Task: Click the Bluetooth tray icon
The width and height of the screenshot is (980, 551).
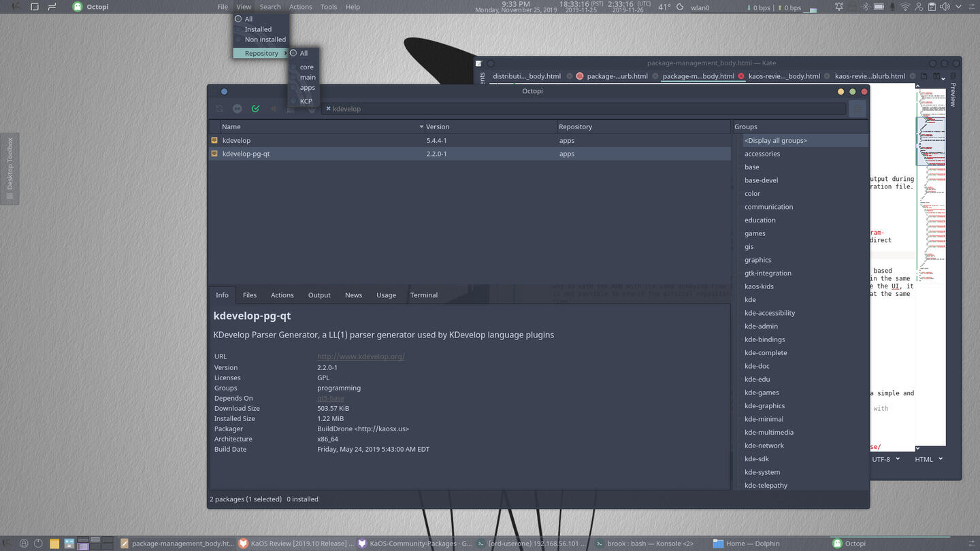Action: click(x=866, y=7)
